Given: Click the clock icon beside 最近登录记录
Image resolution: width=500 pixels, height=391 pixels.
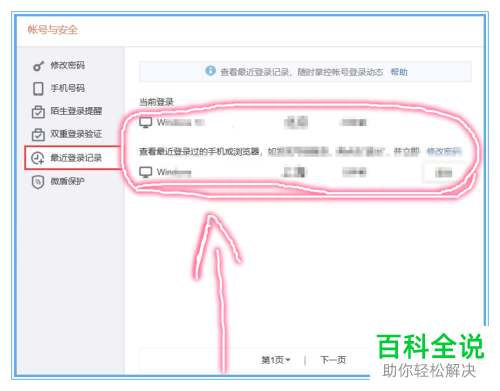Looking at the screenshot, I should point(38,158).
